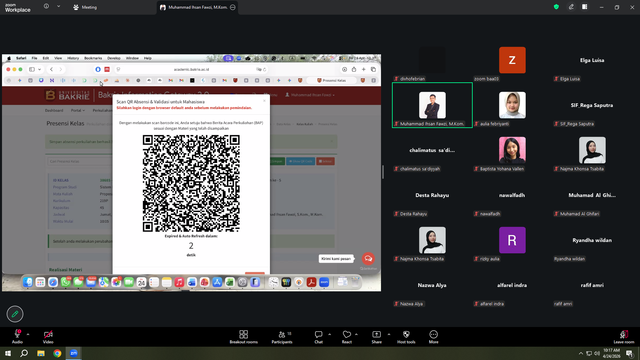Select Muhamad Al Ghifari's participant tile

click(x=592, y=195)
